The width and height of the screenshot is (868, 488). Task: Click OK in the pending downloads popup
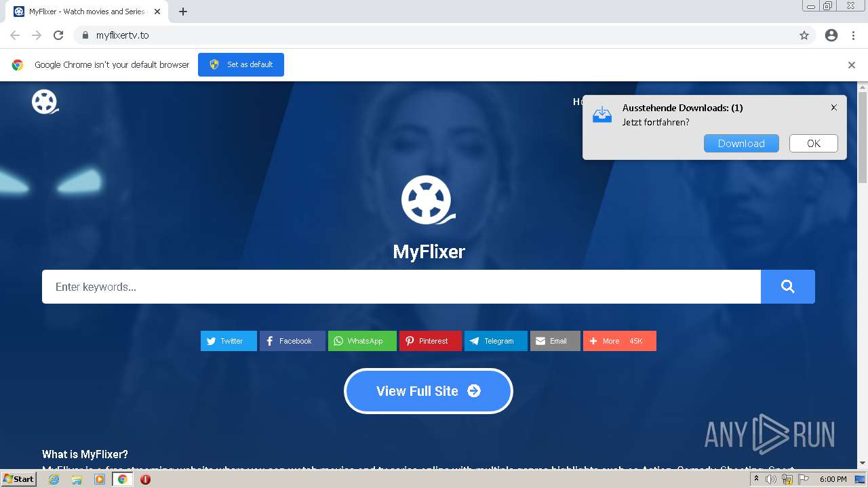point(814,143)
